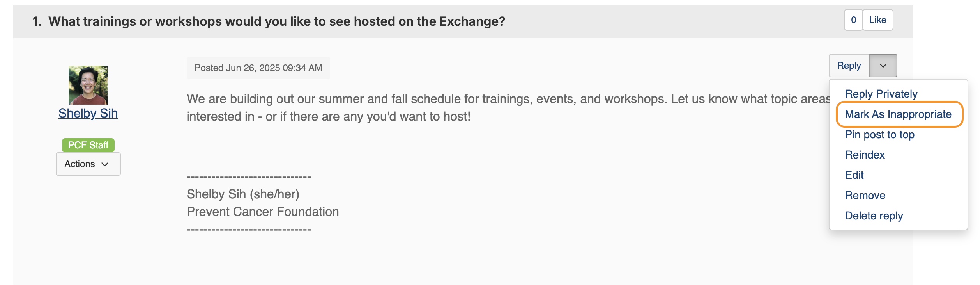Click the thread title about trainings or workshops
The height and width of the screenshot is (285, 980).
[x=276, y=21]
